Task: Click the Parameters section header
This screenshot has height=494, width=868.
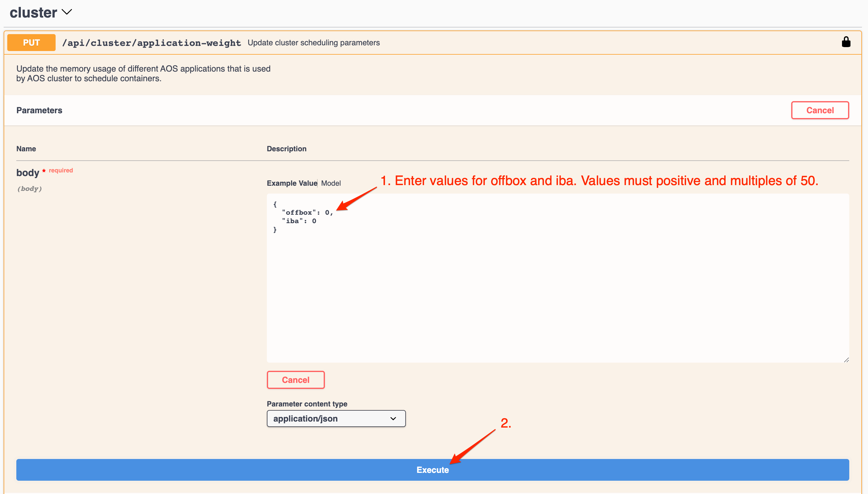Action: 39,110
